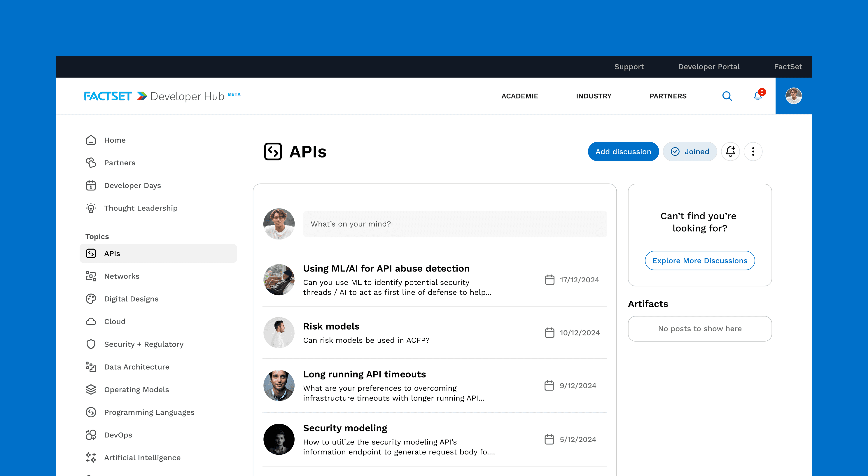Click 'Can risk models be used in ACFP?' text
The height and width of the screenshot is (476, 868).
pos(366,340)
